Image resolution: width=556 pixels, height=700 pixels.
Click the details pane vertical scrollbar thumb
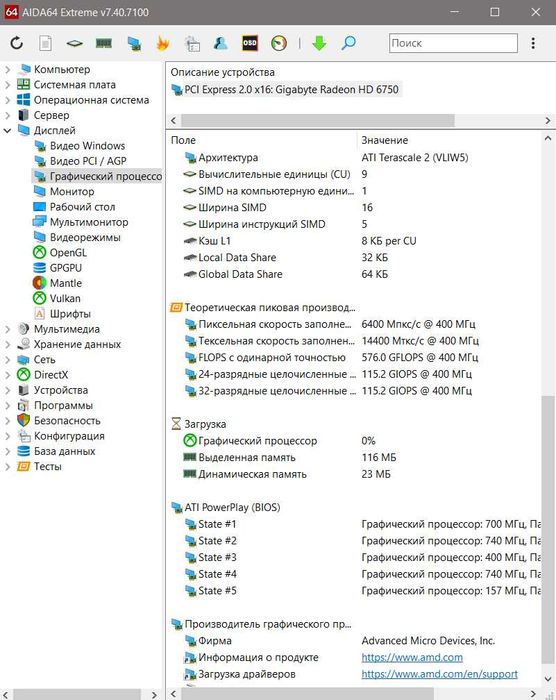(x=548, y=530)
